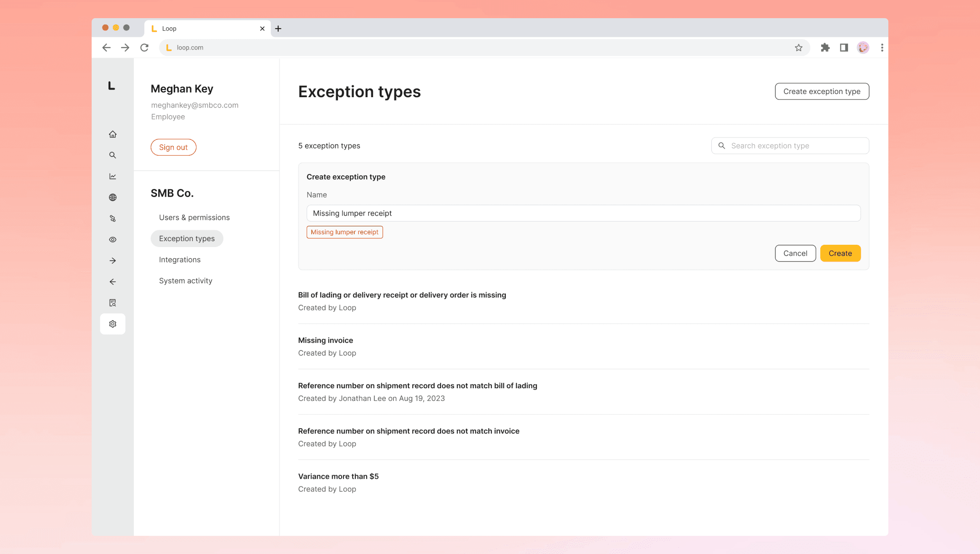The image size is (980, 554).
Task: Click the home icon in sidebar
Action: coord(113,134)
